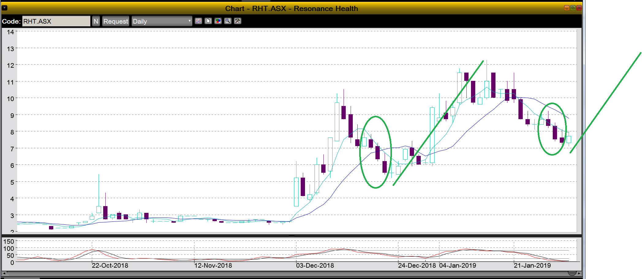
Task: Click the Request button
Action: 116,21
